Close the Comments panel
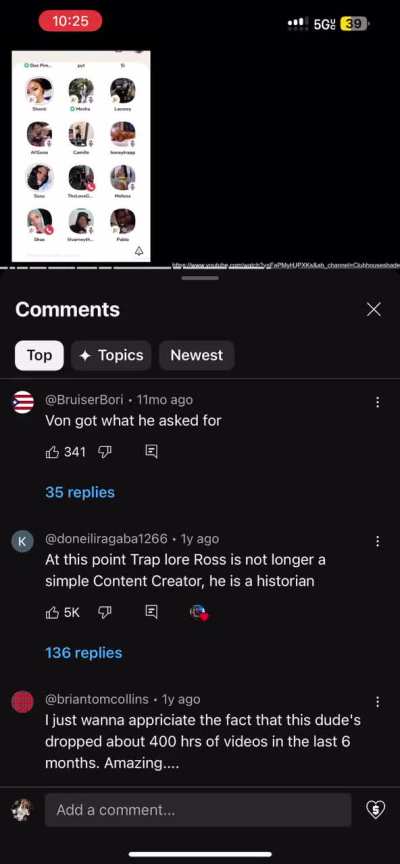The width and height of the screenshot is (400, 864). (374, 310)
